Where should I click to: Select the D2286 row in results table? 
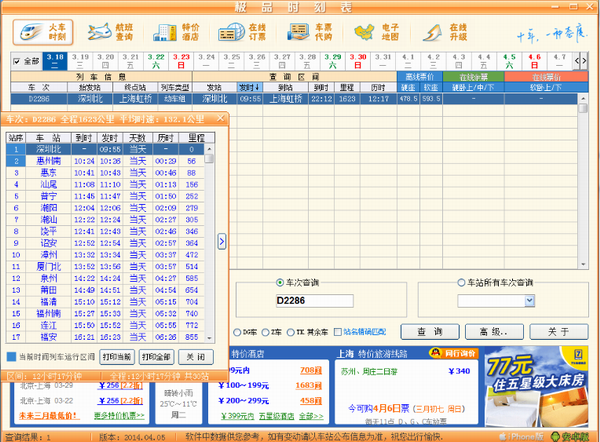pyautogui.click(x=294, y=99)
